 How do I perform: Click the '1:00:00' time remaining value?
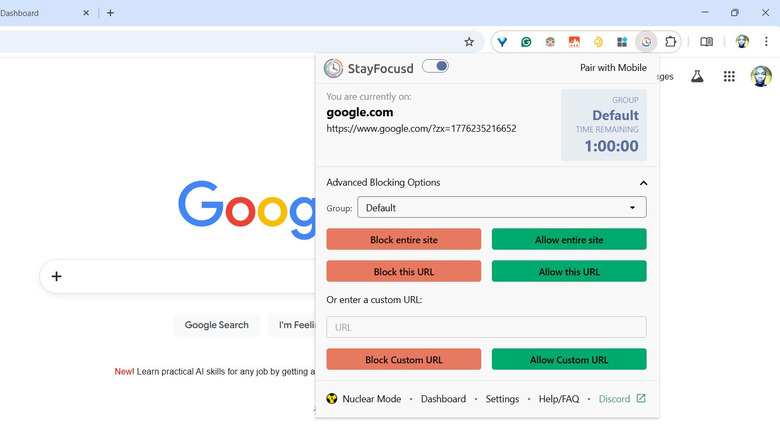[611, 146]
